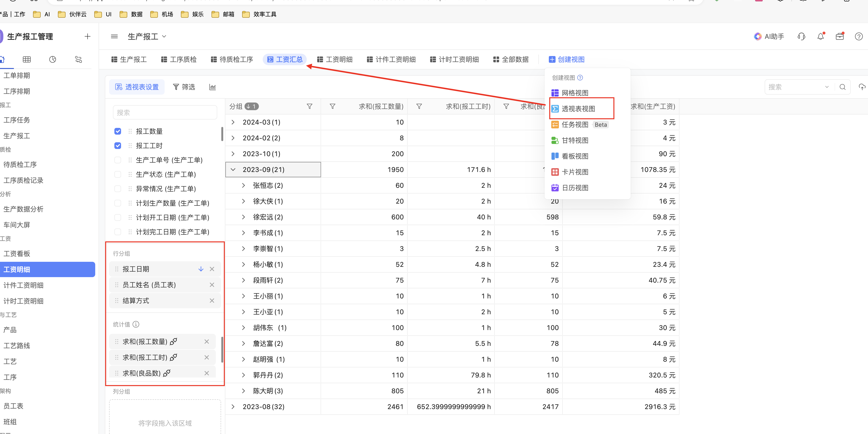Check the 异常情况 (生产工单) checkbox
Viewport: 868px width, 434px height.
coord(118,189)
